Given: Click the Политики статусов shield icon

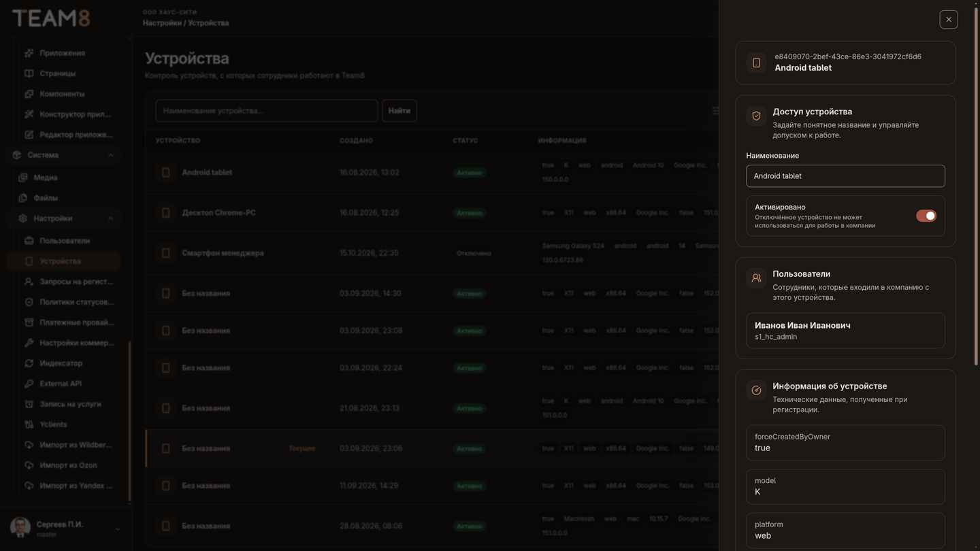Looking at the screenshot, I should point(29,302).
